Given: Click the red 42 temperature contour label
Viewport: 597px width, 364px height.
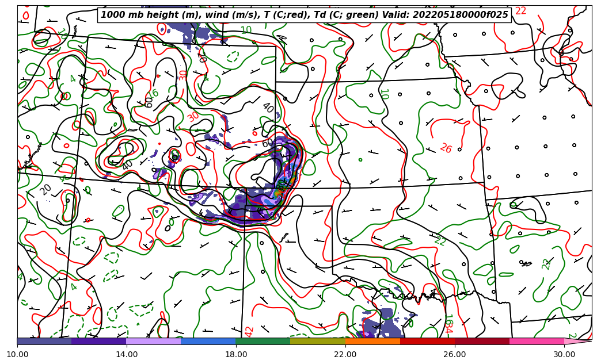Looking at the screenshot, I should [x=249, y=331].
